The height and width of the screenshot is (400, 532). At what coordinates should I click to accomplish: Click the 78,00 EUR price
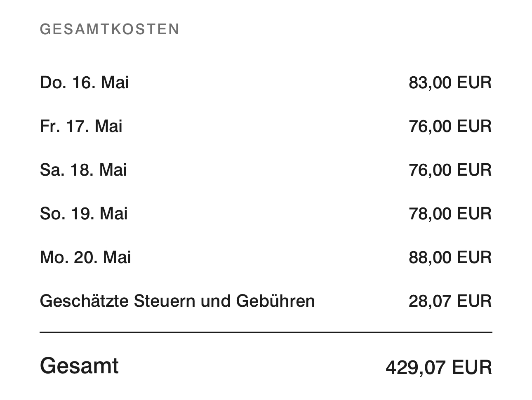click(450, 214)
